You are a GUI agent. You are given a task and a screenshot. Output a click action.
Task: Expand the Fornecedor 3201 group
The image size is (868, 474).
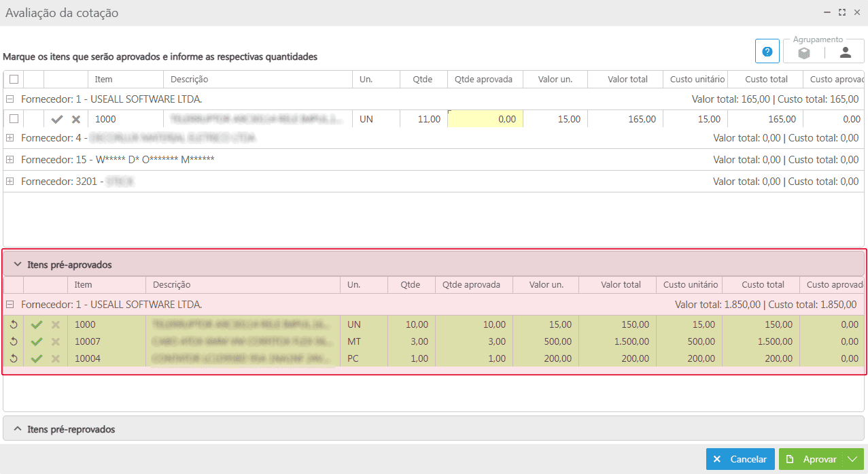point(10,182)
